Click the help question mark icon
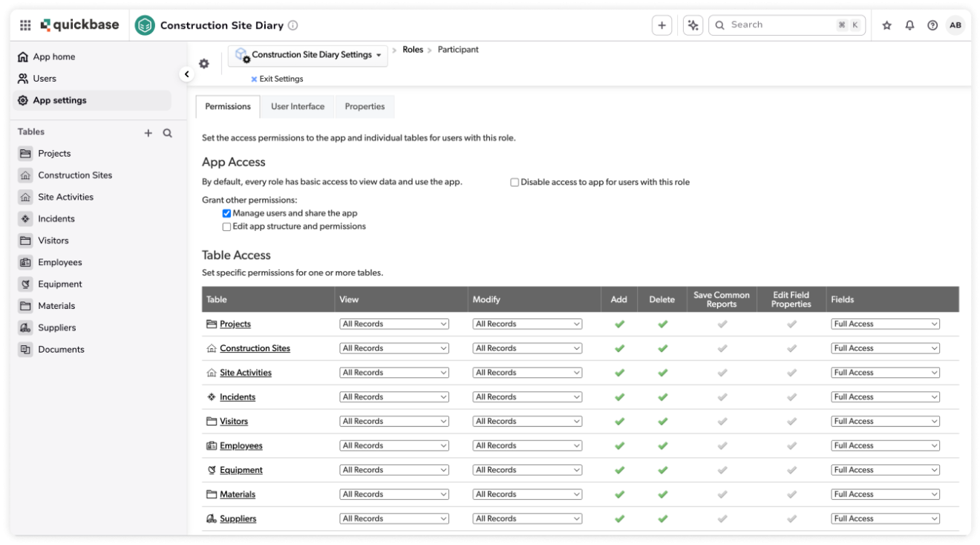Viewport: 980px width, 545px height. [x=932, y=24]
